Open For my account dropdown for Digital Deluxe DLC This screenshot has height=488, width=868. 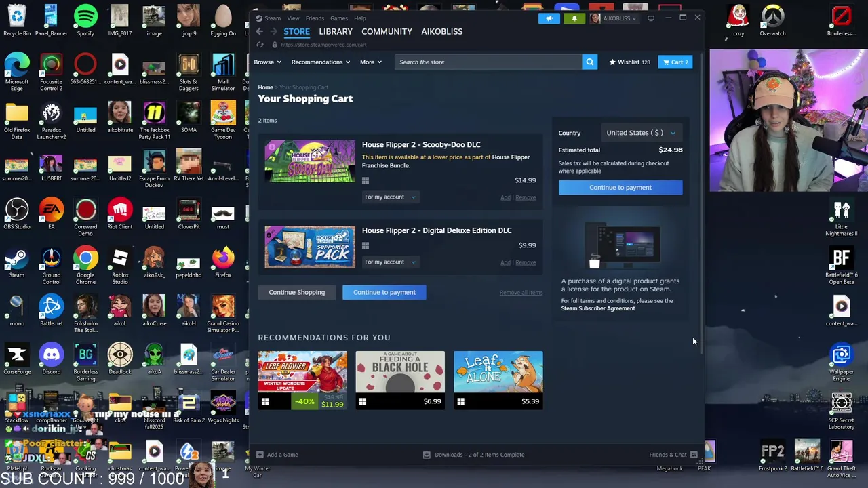click(391, 262)
